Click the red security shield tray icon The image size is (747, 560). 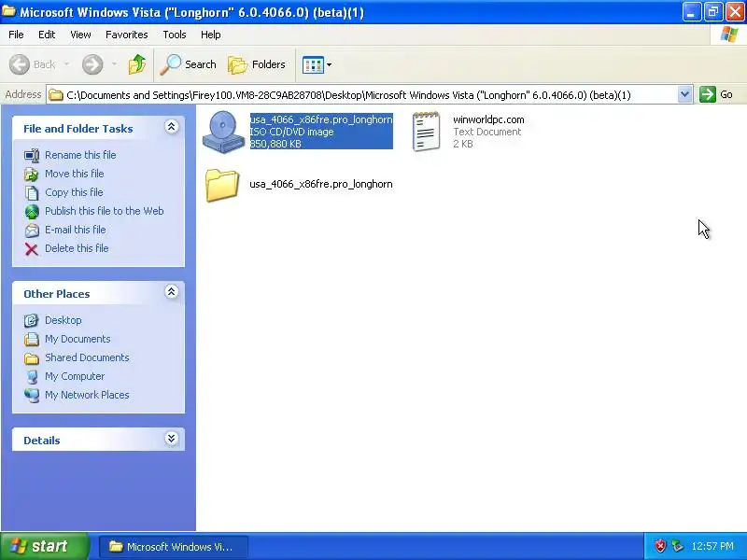(x=660, y=546)
